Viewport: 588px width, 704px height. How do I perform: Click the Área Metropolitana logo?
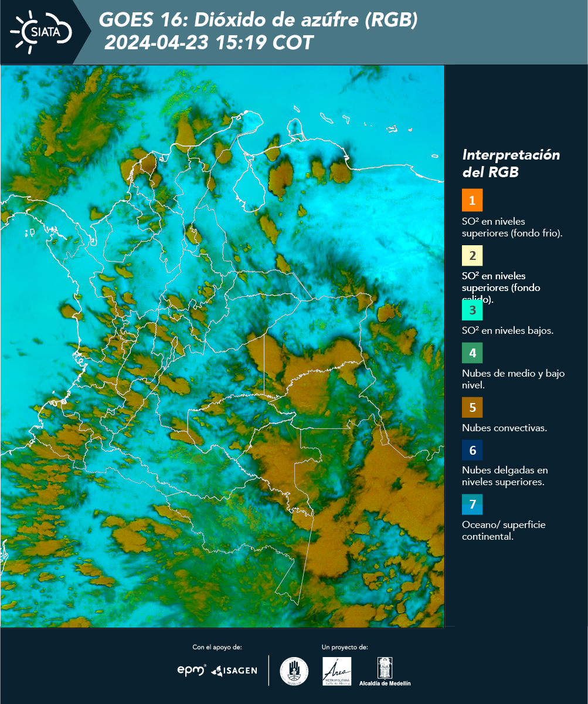tap(337, 671)
